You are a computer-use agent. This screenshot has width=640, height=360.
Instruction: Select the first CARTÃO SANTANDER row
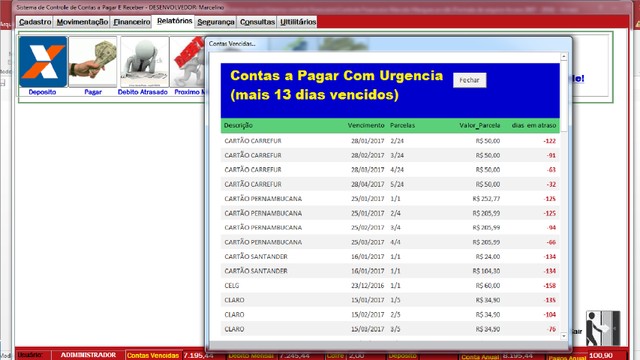coord(390,256)
